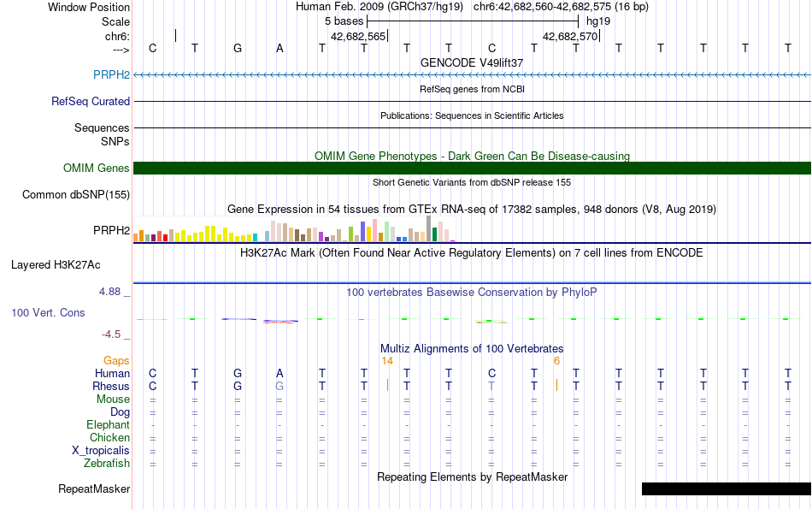Click the H3K27Ac Mark track title
Screen dimensions: 812x509
coord(472,253)
